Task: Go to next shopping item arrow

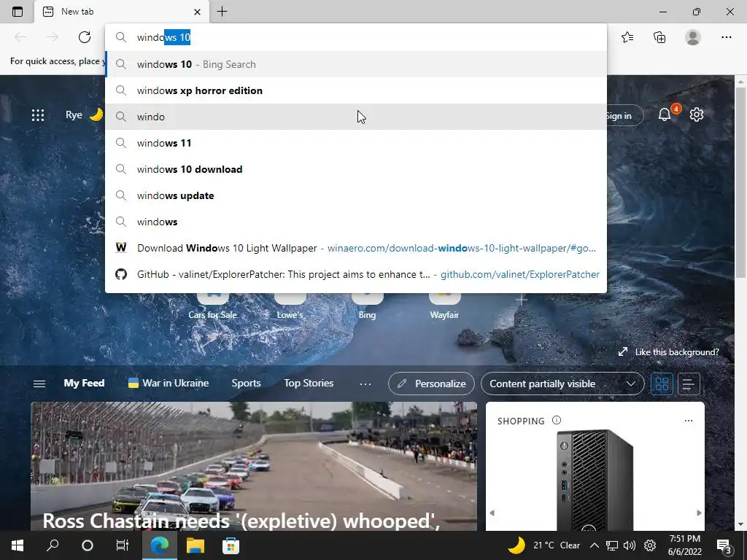Action: click(699, 513)
